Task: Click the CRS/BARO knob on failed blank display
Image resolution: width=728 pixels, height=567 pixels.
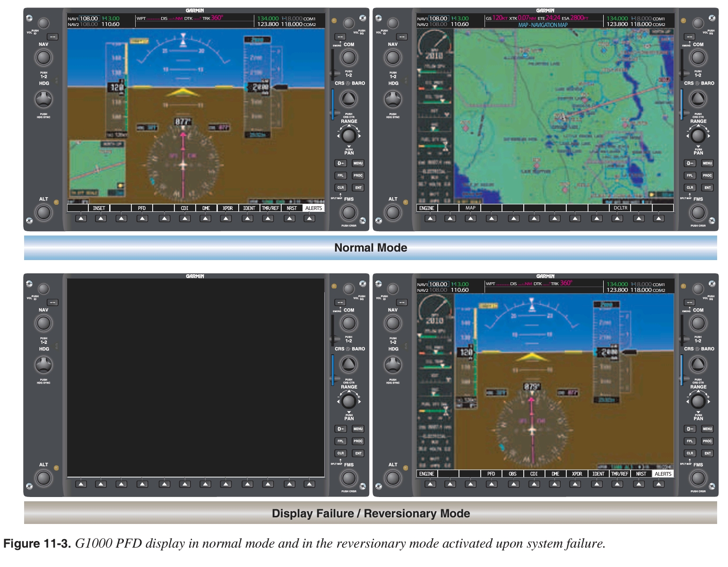Action: [x=349, y=365]
